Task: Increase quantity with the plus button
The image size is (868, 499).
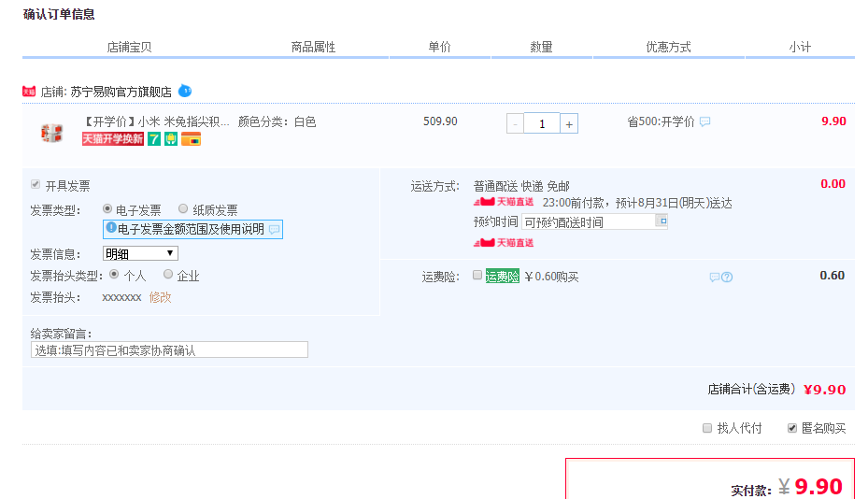Action: coord(569,123)
